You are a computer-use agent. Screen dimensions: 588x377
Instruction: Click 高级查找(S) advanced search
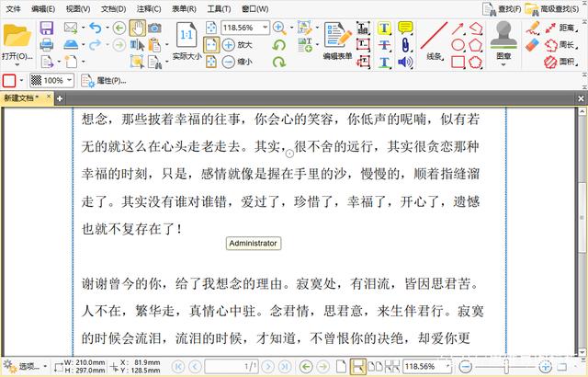[x=552, y=8]
